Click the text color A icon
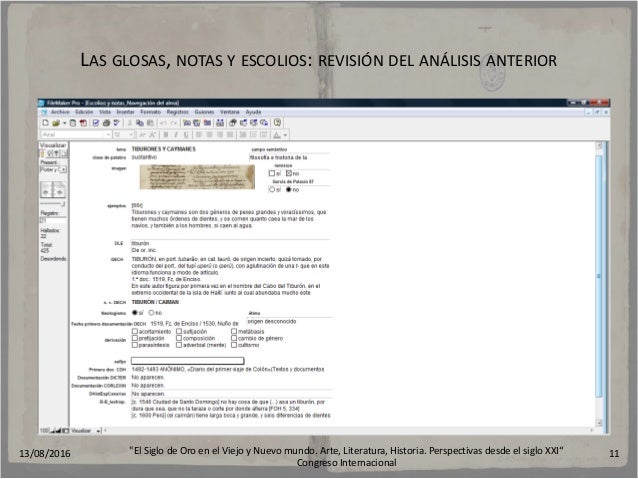Screen dimensions: 638x479 point(277,135)
